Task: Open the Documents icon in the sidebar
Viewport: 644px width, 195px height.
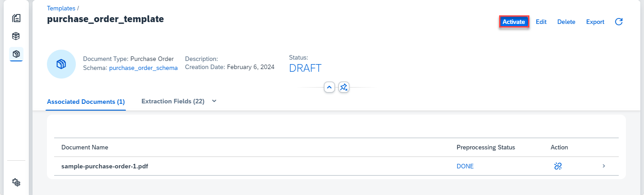Action: [x=16, y=18]
